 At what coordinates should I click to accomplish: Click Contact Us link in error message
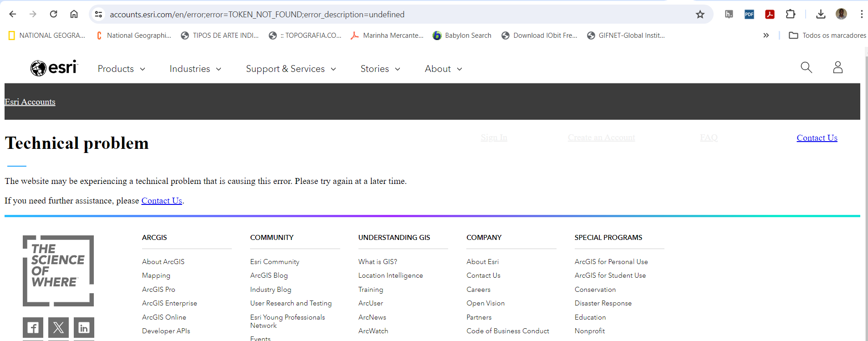162,201
